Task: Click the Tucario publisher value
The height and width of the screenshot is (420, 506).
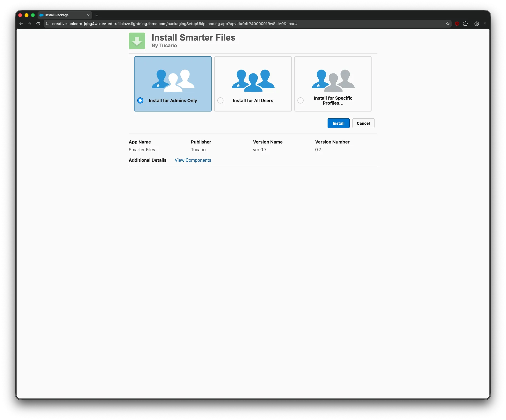Action: pos(198,150)
